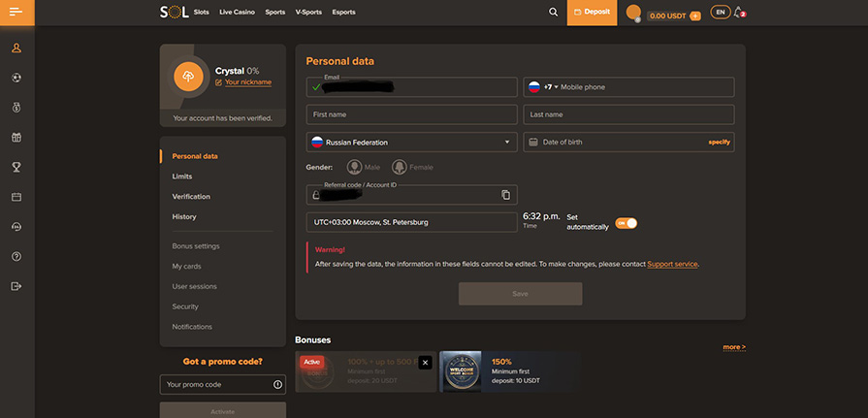Click the logout icon in the sidebar

(x=16, y=286)
